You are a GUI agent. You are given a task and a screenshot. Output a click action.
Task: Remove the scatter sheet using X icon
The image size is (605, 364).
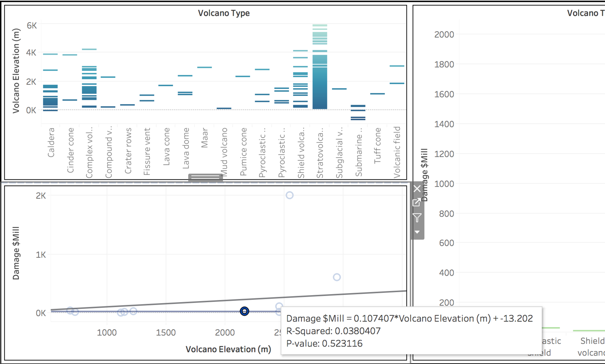coord(417,188)
